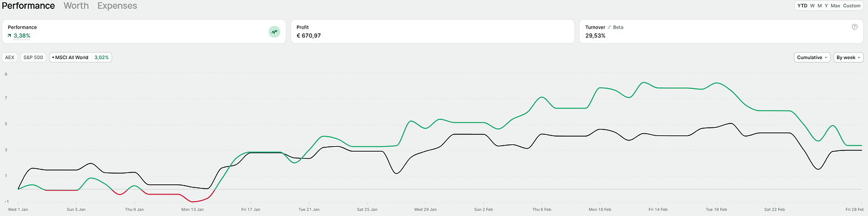Screen dimensions: 868x216
Task: Click the Tue 18 Feb axis label
Action: tap(717, 209)
